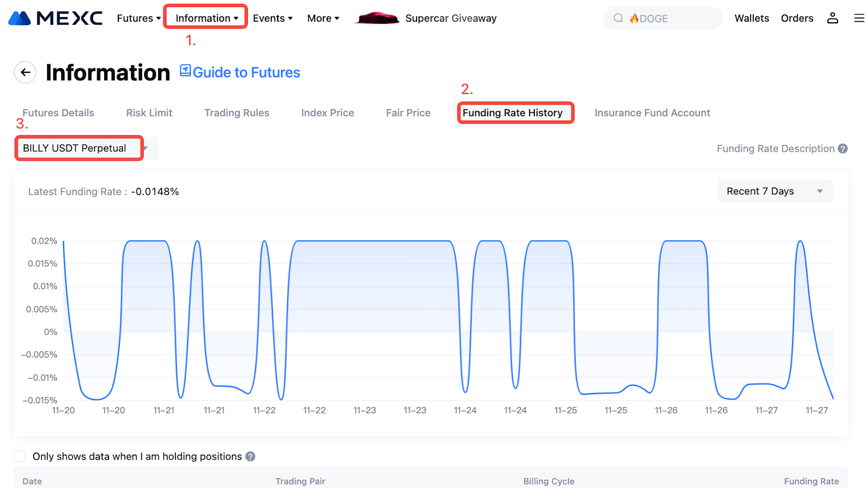
Task: Click the -0.015% y-axis label
Action: point(40,400)
